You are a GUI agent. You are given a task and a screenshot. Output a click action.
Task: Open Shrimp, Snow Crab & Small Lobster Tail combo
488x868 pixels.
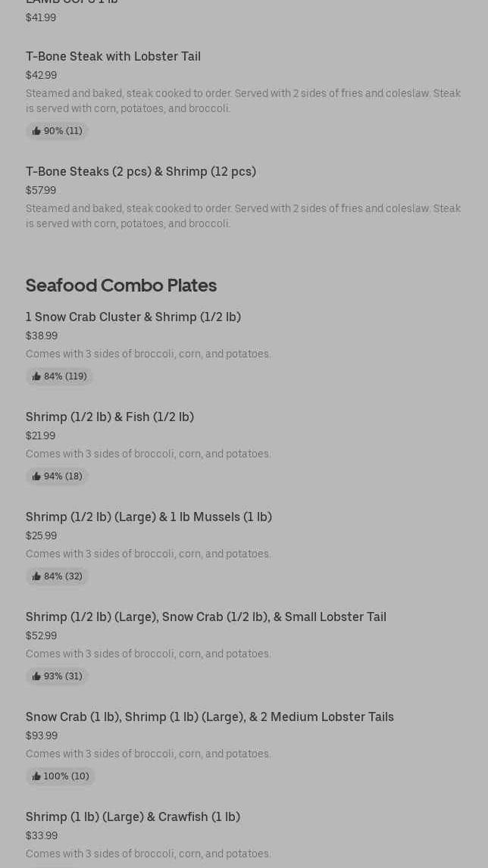[x=206, y=617]
